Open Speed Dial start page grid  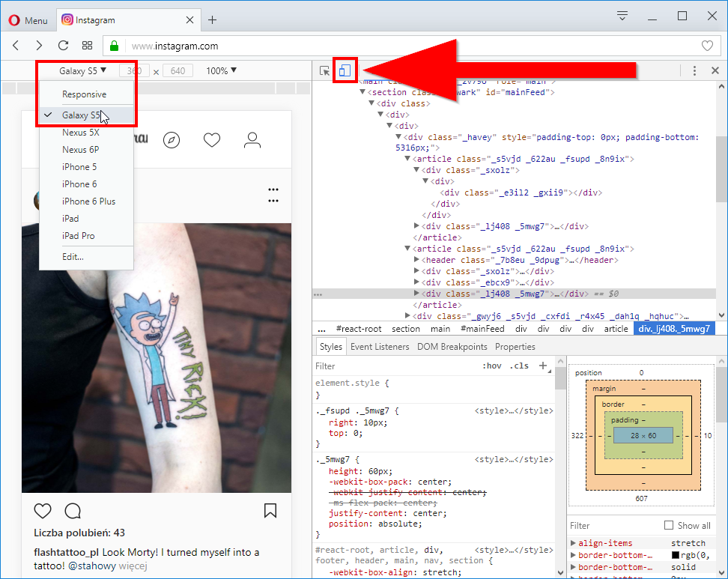tap(88, 46)
